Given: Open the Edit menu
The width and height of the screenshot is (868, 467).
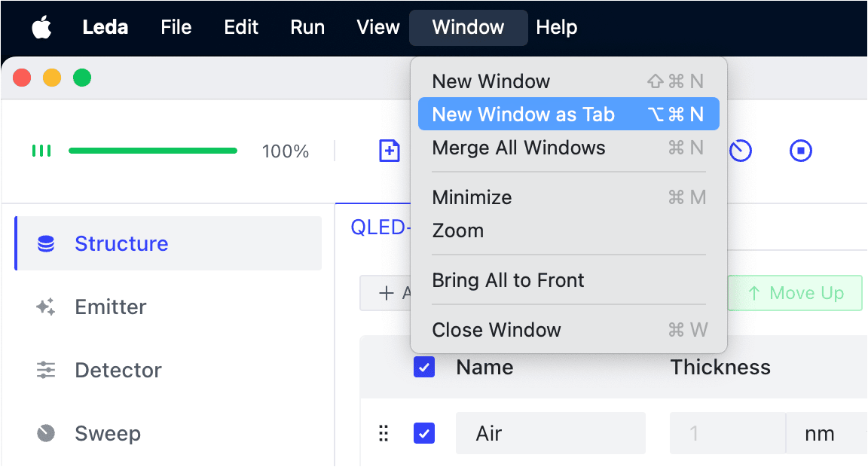Looking at the screenshot, I should pos(241,27).
